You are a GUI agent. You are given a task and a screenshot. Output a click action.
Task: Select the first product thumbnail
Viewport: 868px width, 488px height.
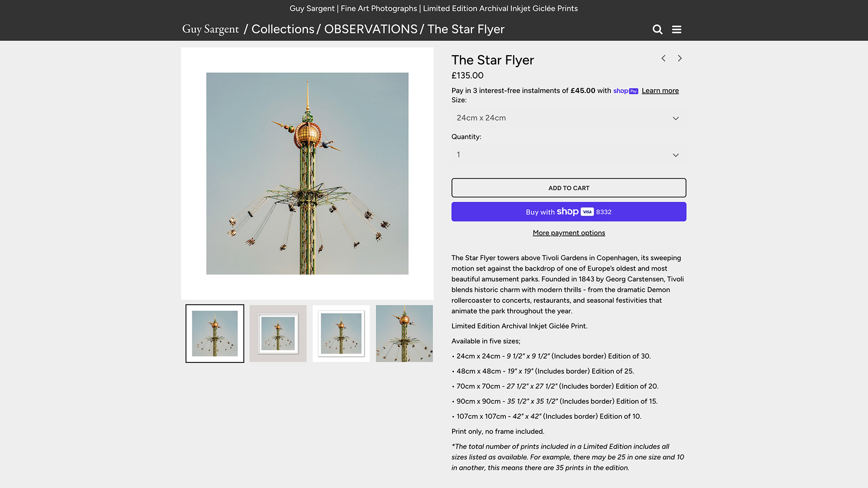point(215,333)
